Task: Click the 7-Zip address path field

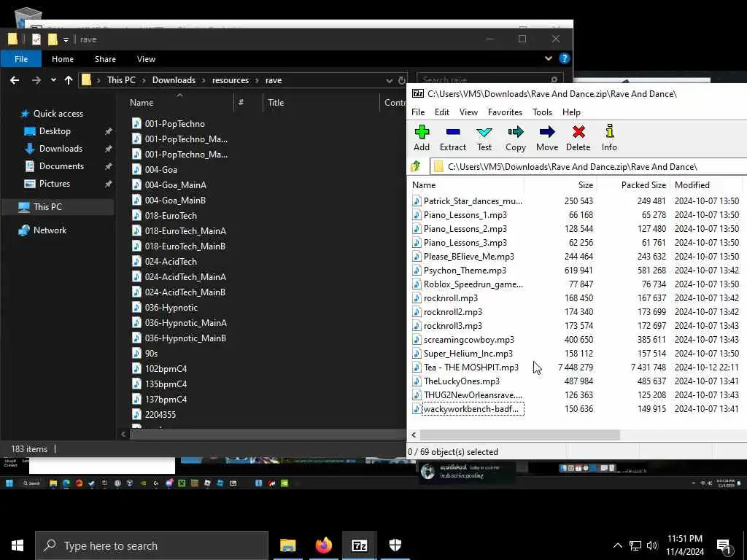Action: (x=589, y=167)
